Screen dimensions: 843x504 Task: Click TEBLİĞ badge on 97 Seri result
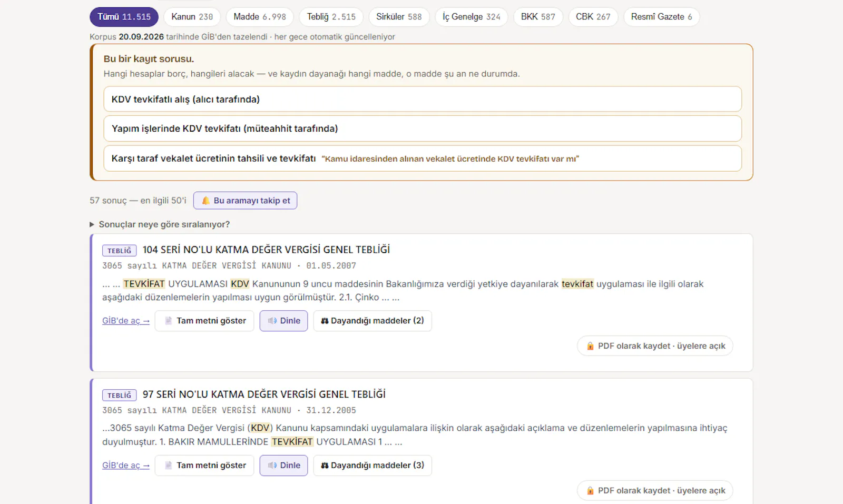(120, 396)
